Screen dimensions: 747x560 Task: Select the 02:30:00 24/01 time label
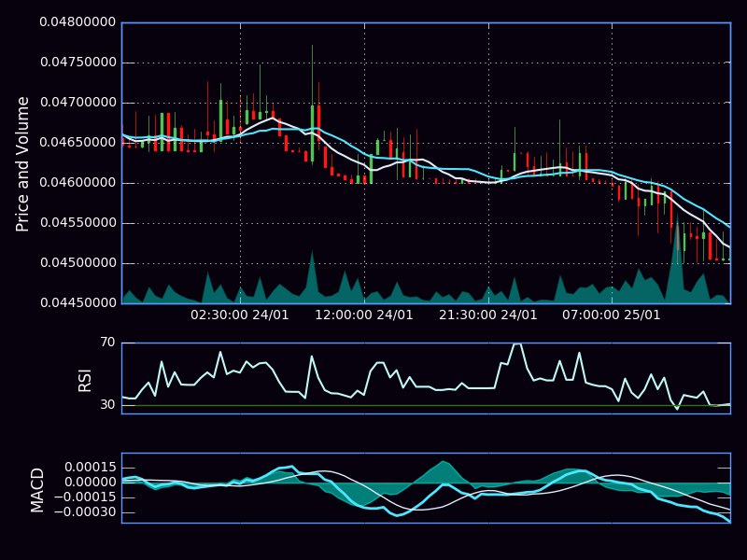coord(240,315)
